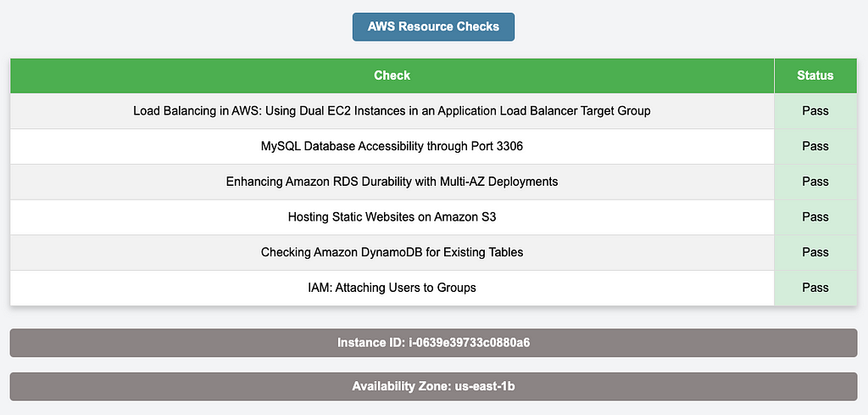The width and height of the screenshot is (868, 415).
Task: Click the Instance ID banner
Action: tap(433, 343)
